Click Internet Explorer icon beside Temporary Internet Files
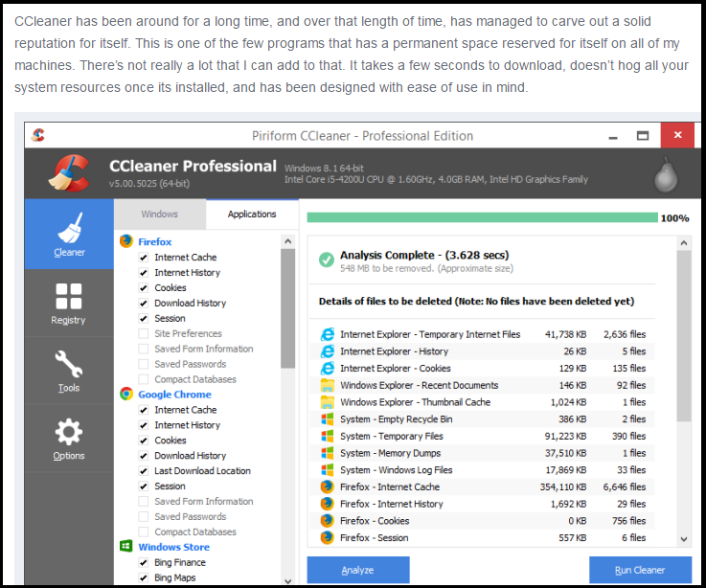The width and height of the screenshot is (706, 588). pos(328,334)
